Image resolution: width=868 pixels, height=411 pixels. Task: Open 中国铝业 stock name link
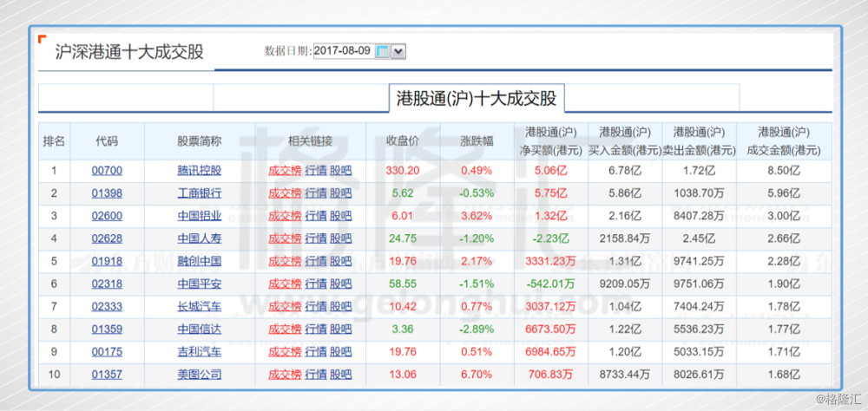pyautogui.click(x=200, y=216)
